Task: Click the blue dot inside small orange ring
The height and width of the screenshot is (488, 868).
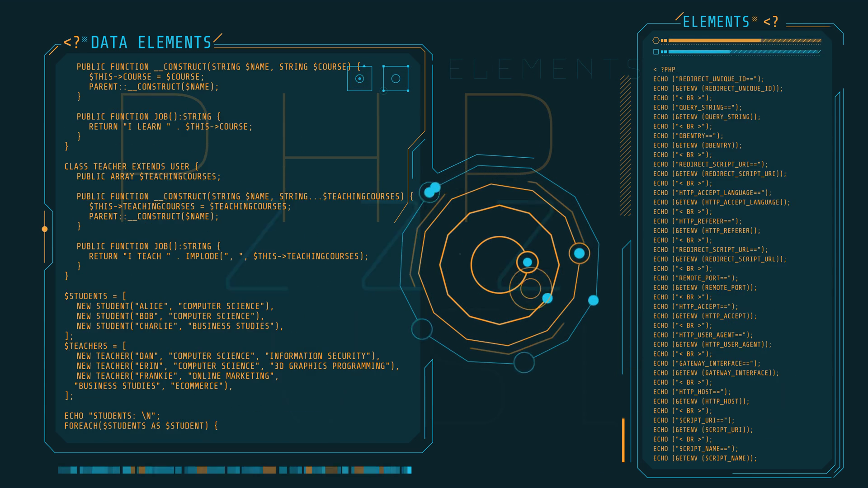Action: pos(527,262)
